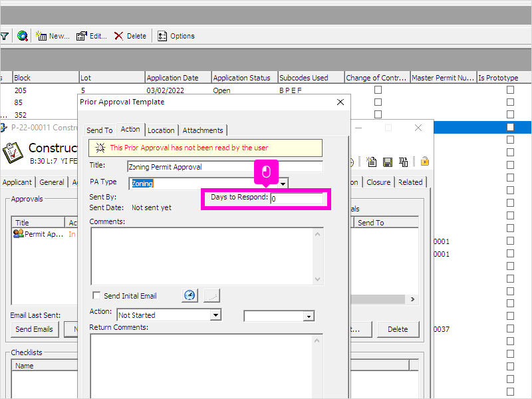The image size is (532, 399).
Task: Click the Title field 'Zoning Permit Approval'
Action: pos(225,167)
